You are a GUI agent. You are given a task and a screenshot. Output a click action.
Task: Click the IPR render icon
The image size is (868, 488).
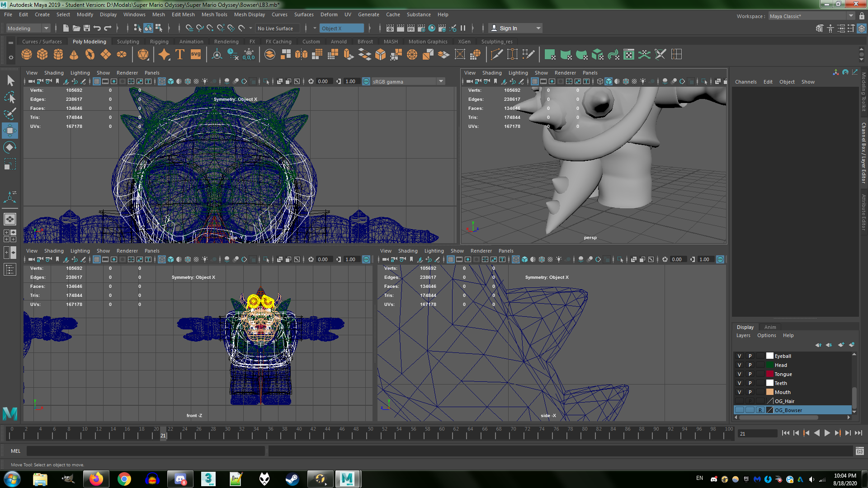(411, 28)
